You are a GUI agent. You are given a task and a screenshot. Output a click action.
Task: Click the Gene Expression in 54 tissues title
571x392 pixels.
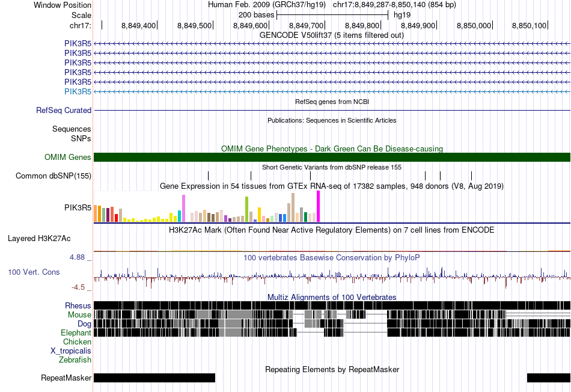click(x=332, y=186)
